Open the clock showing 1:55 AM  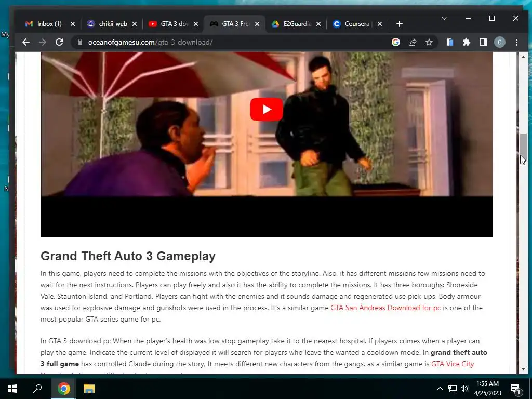(x=487, y=389)
